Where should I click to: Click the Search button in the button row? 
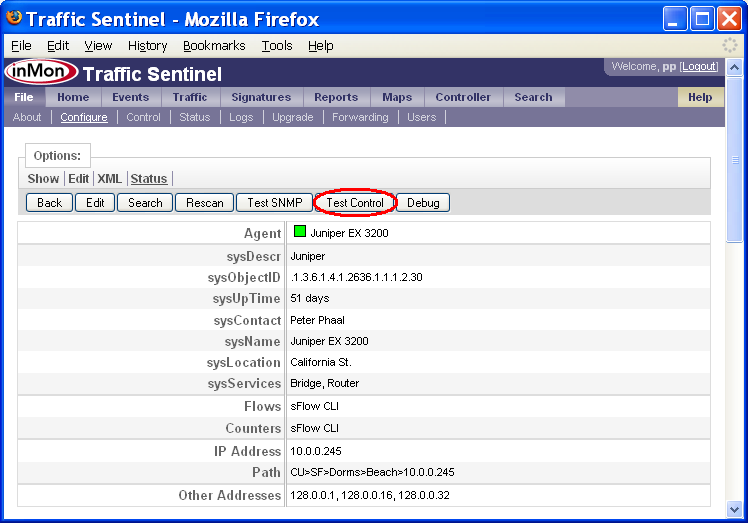click(x=145, y=203)
